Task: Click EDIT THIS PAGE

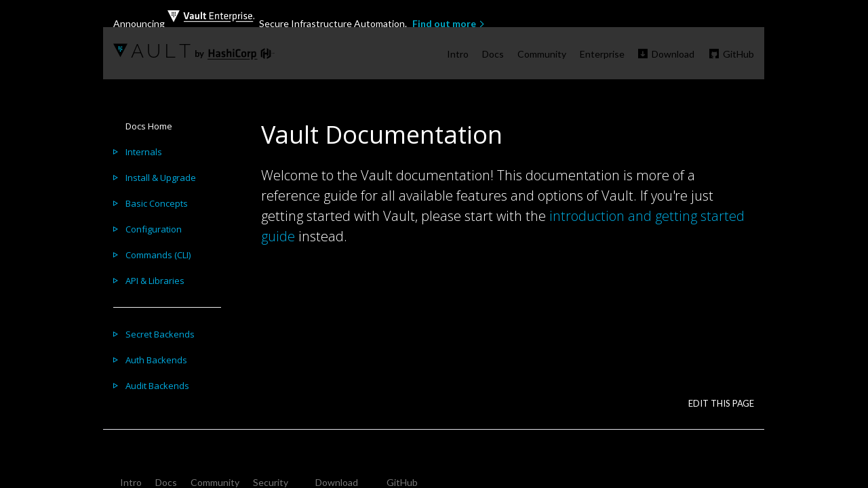Action: tap(721, 403)
